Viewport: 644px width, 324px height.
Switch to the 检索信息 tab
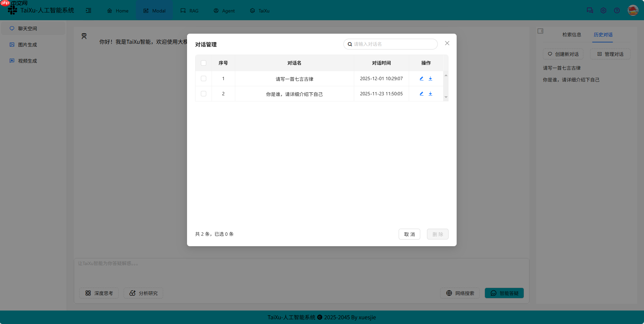(x=571, y=34)
